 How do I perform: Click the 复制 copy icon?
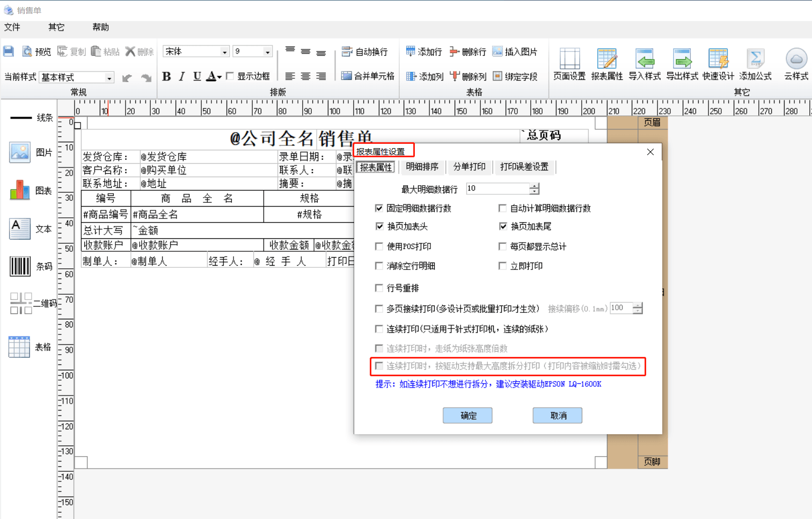[x=71, y=52]
